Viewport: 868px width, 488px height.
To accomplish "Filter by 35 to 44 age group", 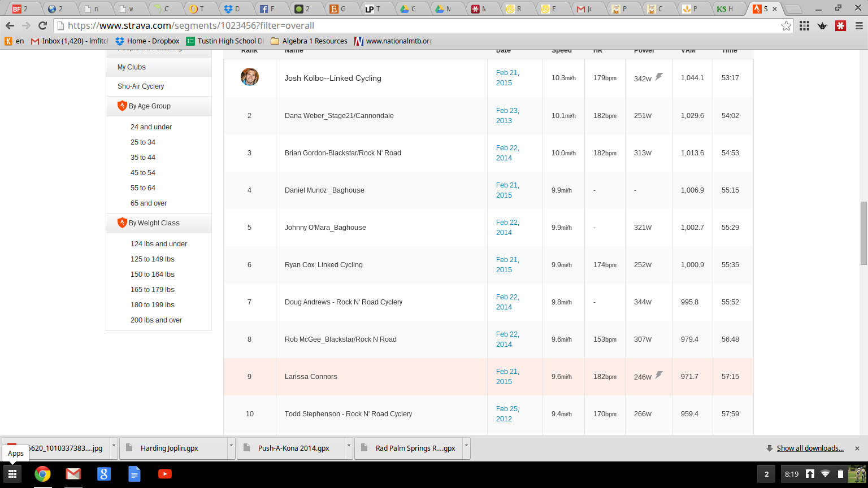I will tap(143, 158).
